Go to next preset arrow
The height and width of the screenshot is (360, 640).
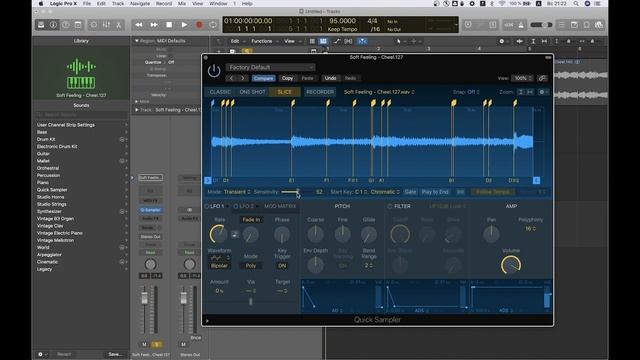click(x=243, y=78)
